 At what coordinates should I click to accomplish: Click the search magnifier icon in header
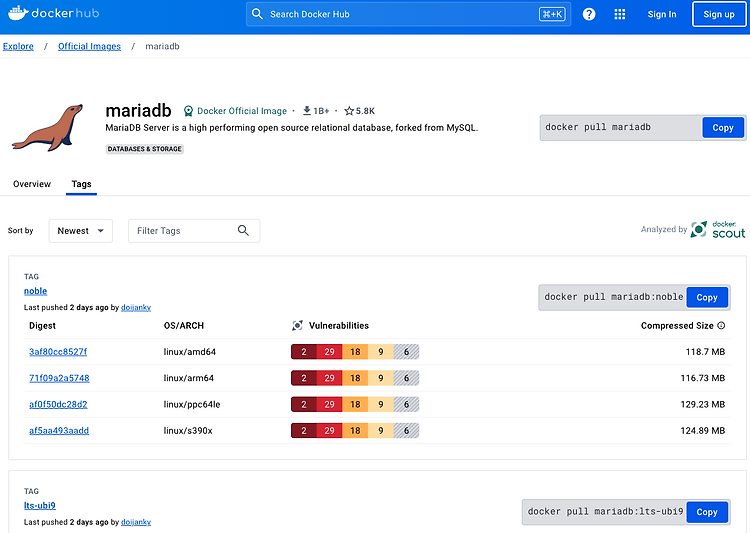(257, 14)
